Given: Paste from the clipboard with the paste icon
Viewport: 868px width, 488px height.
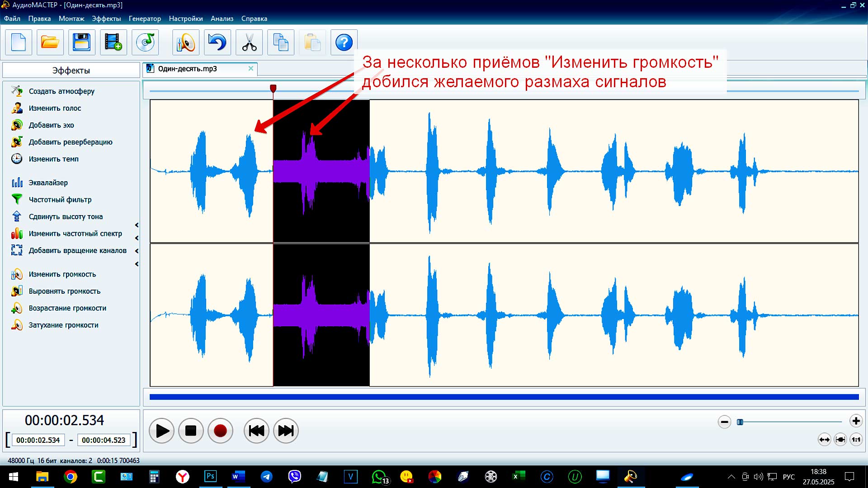Looking at the screenshot, I should [312, 42].
